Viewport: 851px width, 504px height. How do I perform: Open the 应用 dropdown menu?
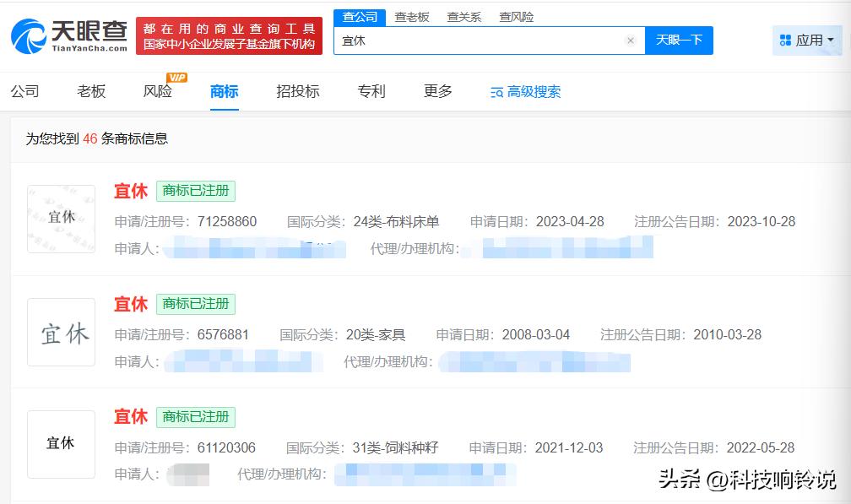click(807, 41)
